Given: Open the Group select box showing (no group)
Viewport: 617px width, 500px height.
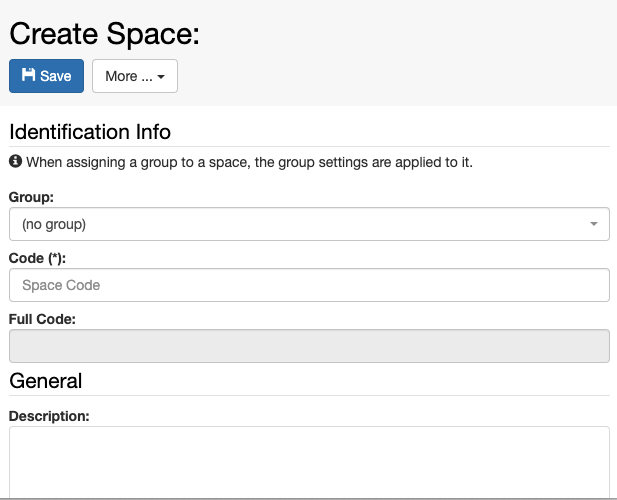Looking at the screenshot, I should point(309,224).
